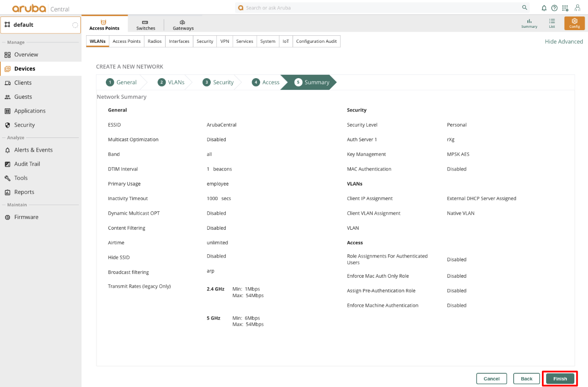
Task: Jump to step 3 Security
Action: (x=218, y=82)
